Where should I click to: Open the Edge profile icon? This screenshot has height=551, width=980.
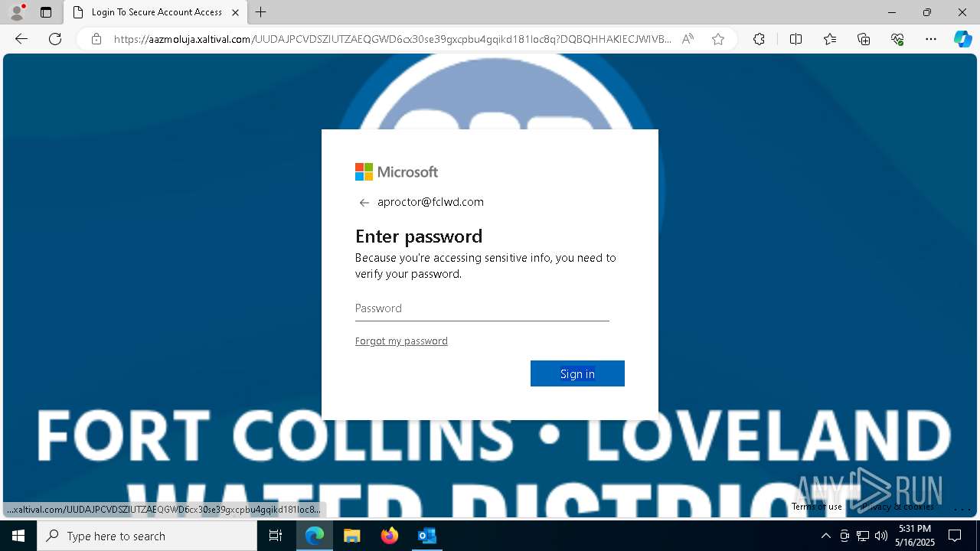pos(17,12)
